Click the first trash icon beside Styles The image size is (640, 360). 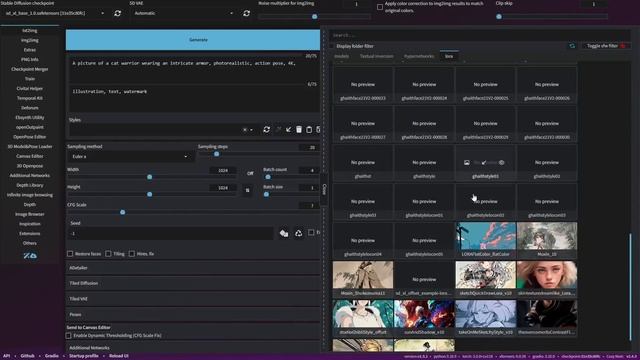(x=299, y=129)
